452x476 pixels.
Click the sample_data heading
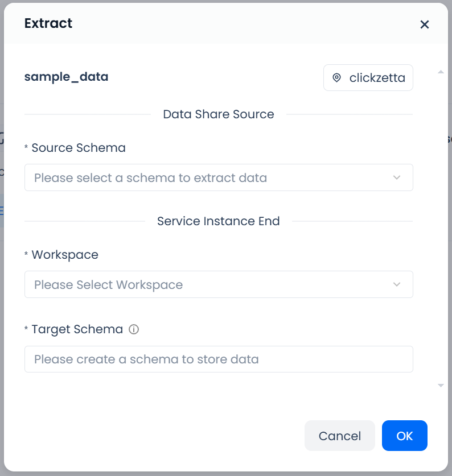[x=66, y=76]
